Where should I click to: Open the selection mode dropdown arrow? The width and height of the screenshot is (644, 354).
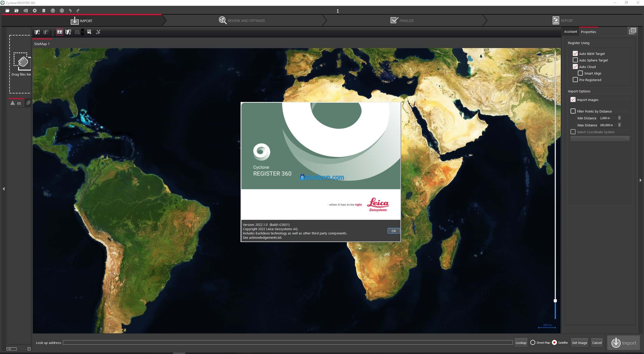pos(83,32)
